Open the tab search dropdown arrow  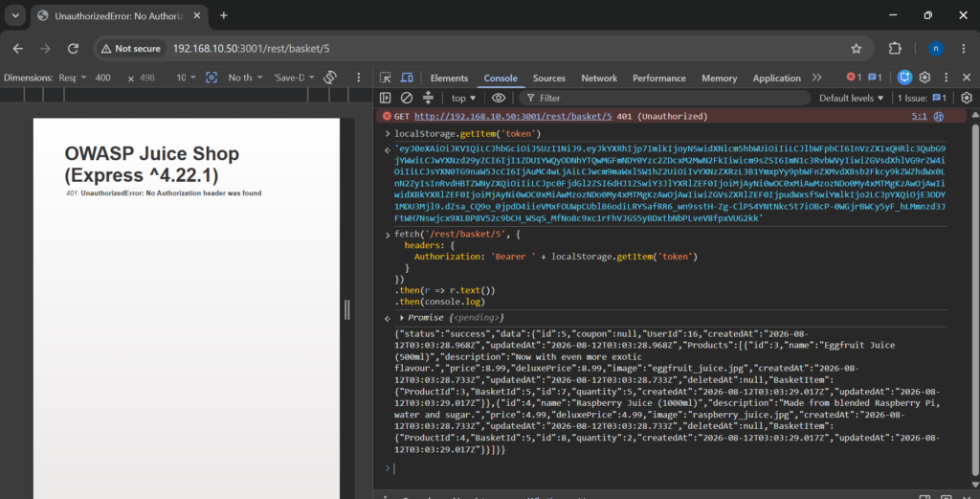15,15
